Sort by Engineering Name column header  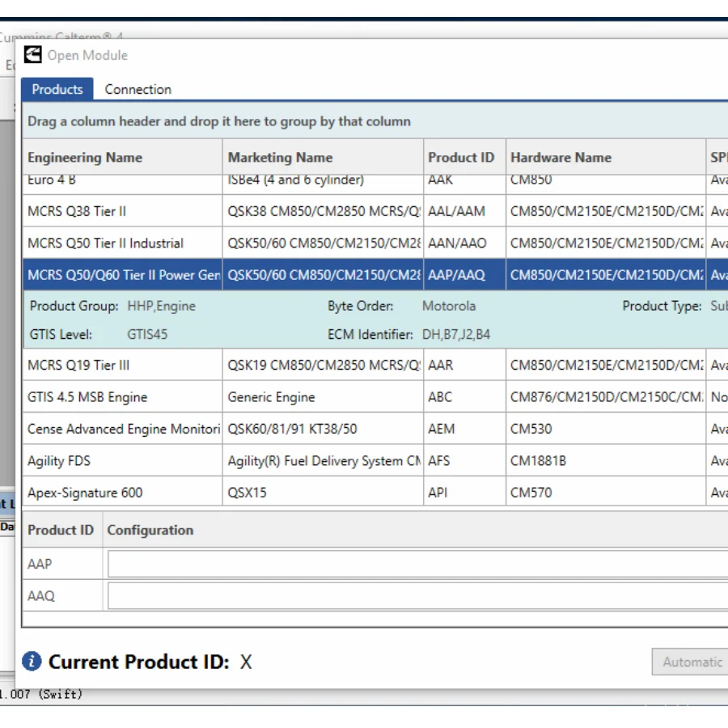pos(85,158)
